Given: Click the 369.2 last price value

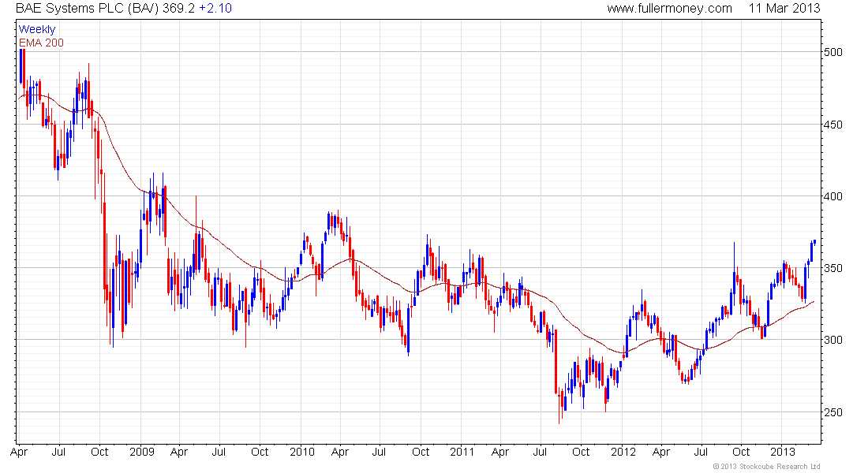Looking at the screenshot, I should pyautogui.click(x=178, y=9).
